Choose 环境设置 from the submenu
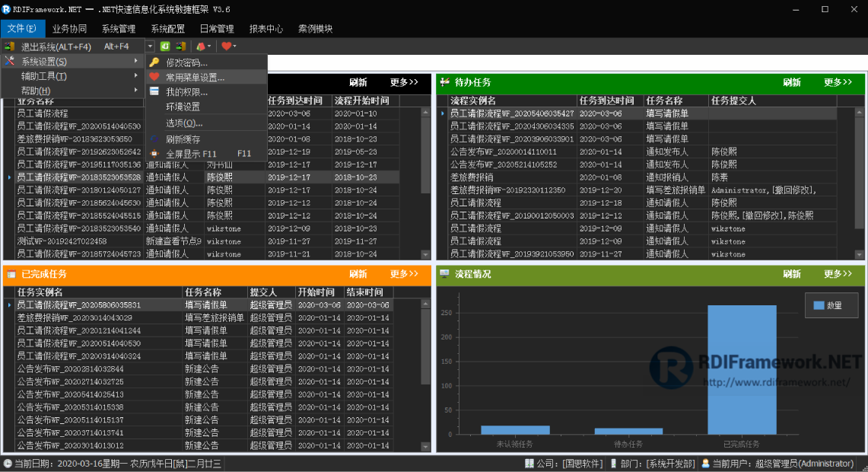 pyautogui.click(x=206, y=107)
